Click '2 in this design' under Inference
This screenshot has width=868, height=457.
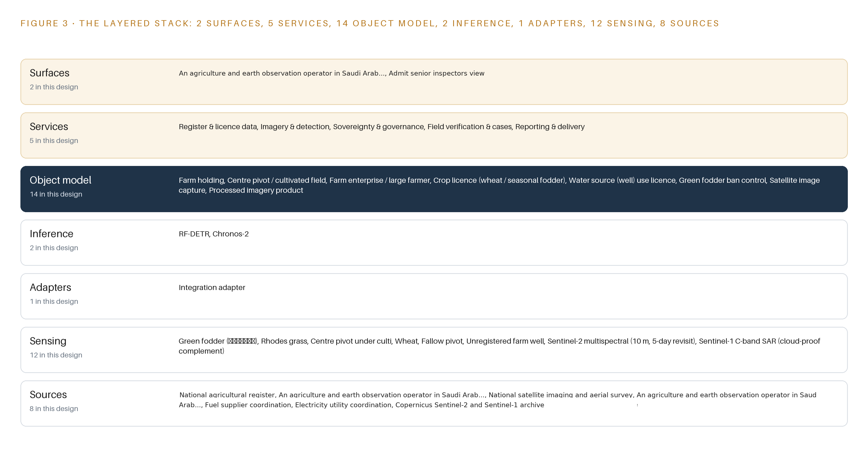(54, 248)
